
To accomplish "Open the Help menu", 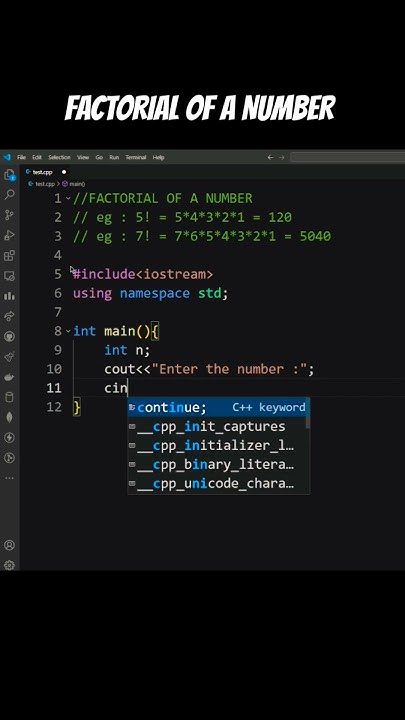I will (x=158, y=157).
